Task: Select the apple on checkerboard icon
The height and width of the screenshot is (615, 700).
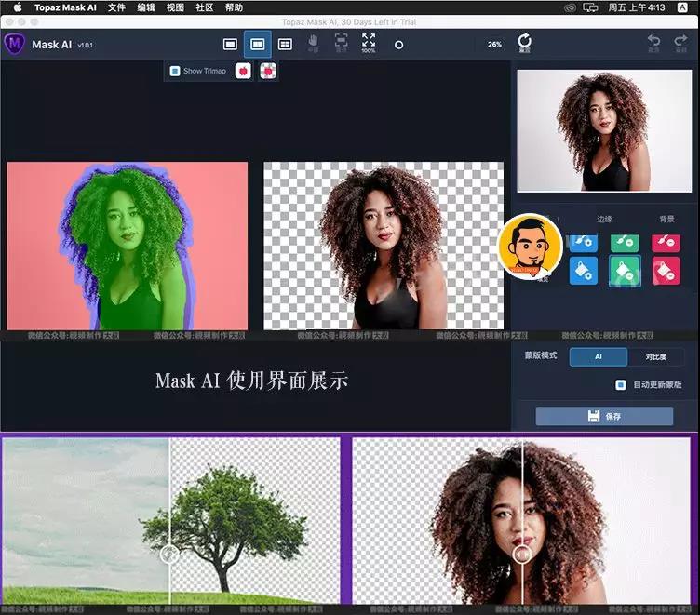Action: (x=268, y=71)
